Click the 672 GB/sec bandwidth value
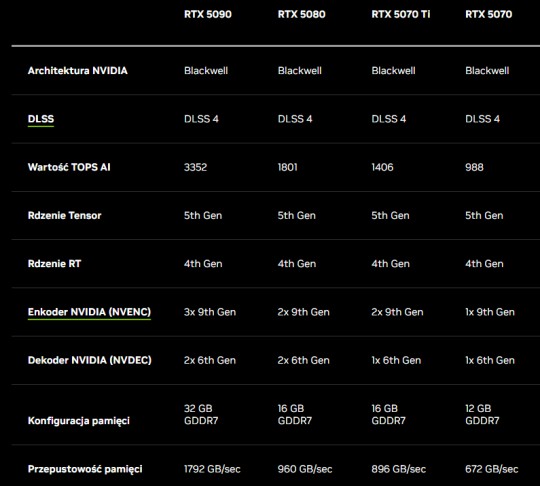The height and width of the screenshot is (486, 540). [491, 469]
